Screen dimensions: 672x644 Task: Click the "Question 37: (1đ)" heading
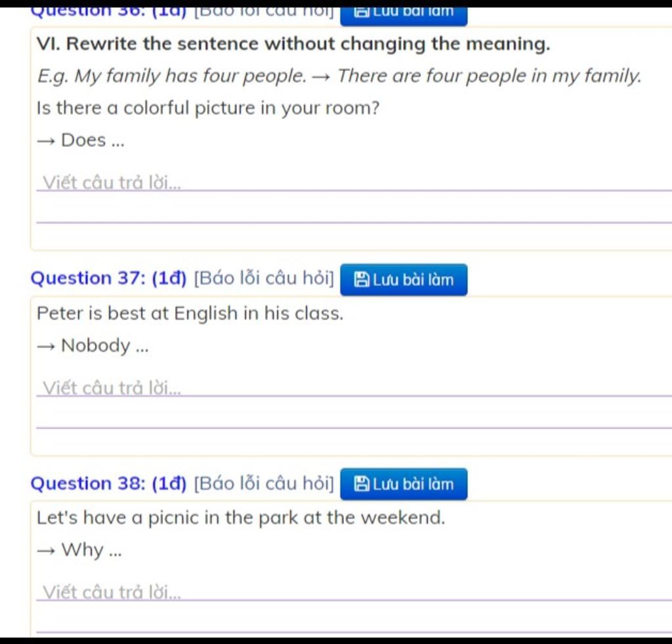click(109, 279)
